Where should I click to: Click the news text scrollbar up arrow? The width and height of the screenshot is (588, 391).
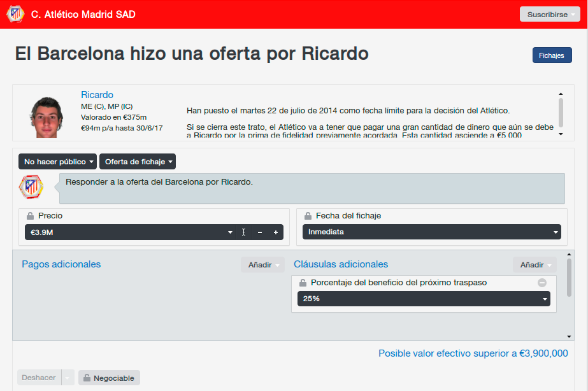561,94
